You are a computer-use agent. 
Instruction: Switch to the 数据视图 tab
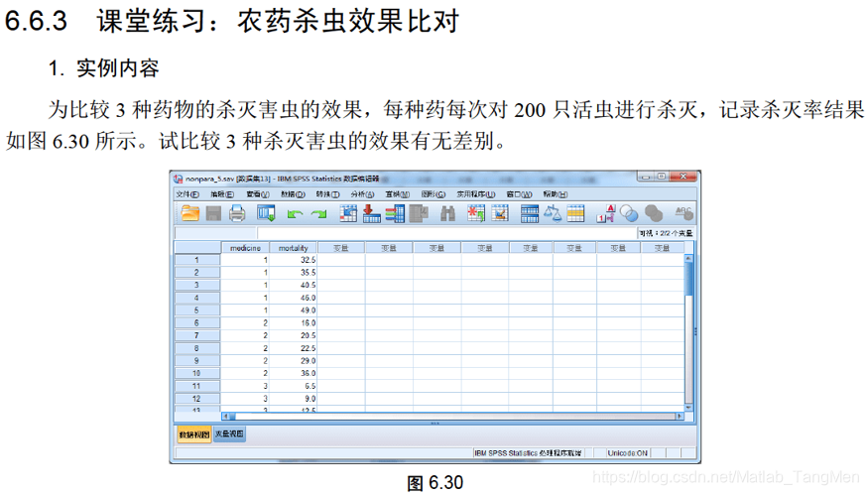coord(194,434)
